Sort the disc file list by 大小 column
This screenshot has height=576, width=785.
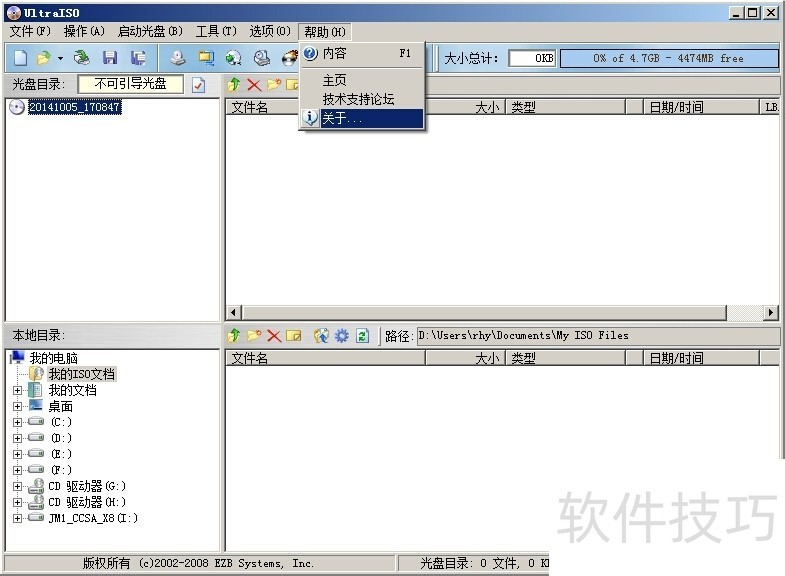465,107
